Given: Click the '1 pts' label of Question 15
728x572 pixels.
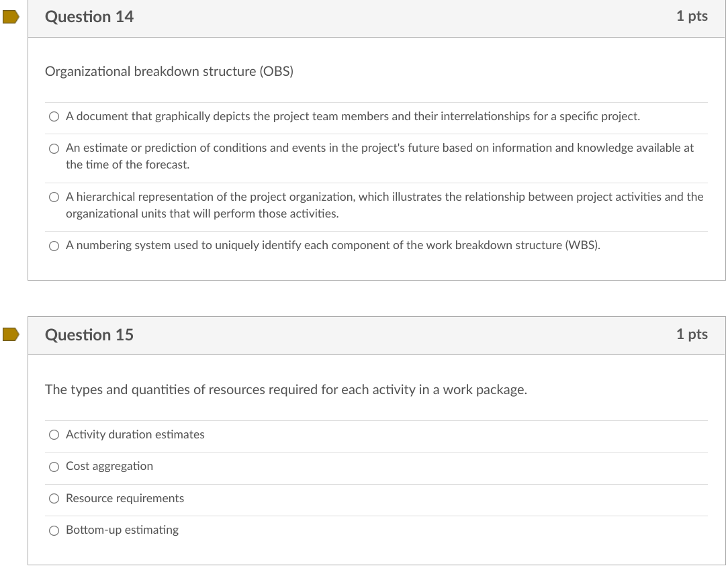Looking at the screenshot, I should pos(692,334).
